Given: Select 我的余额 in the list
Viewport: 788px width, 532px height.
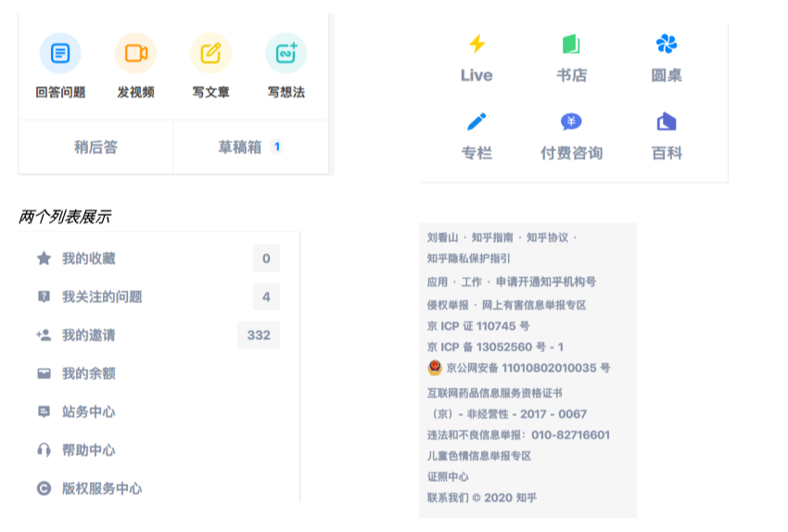Looking at the screenshot, I should [x=88, y=374].
